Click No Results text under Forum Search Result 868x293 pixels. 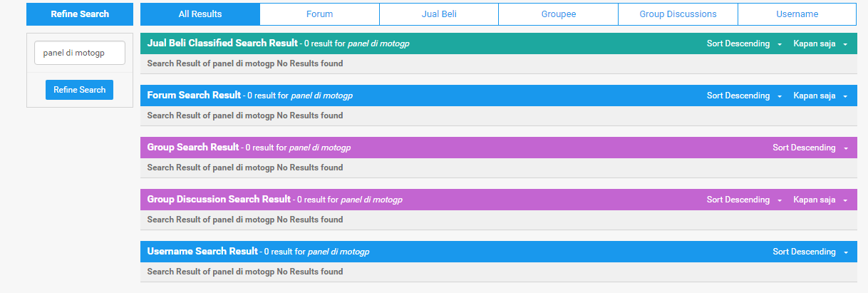click(x=245, y=116)
